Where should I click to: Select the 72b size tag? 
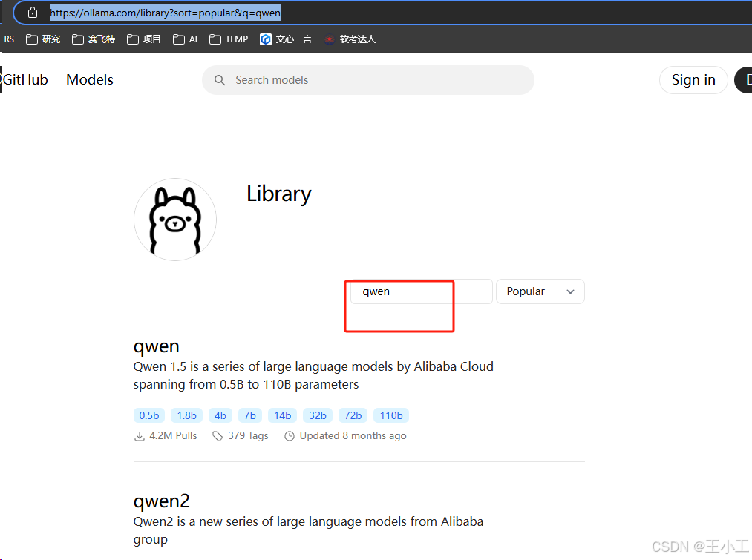(353, 415)
